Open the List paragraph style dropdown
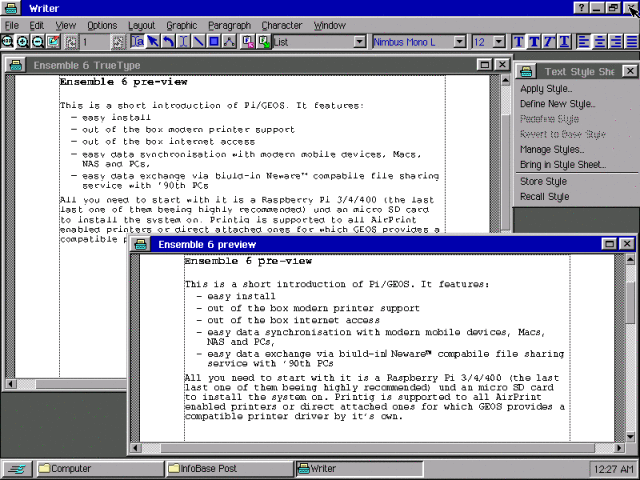640x480 pixels. [x=360, y=42]
